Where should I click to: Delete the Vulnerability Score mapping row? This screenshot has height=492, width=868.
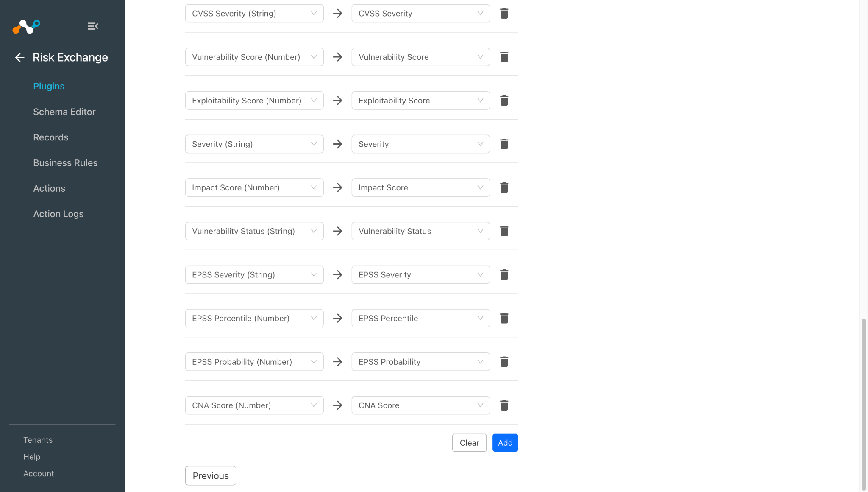pos(504,57)
